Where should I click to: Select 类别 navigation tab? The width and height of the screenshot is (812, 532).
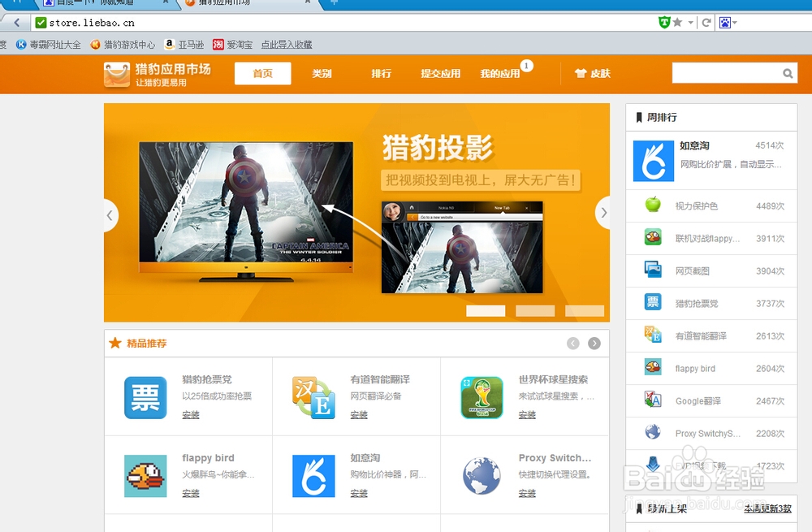[x=322, y=74]
